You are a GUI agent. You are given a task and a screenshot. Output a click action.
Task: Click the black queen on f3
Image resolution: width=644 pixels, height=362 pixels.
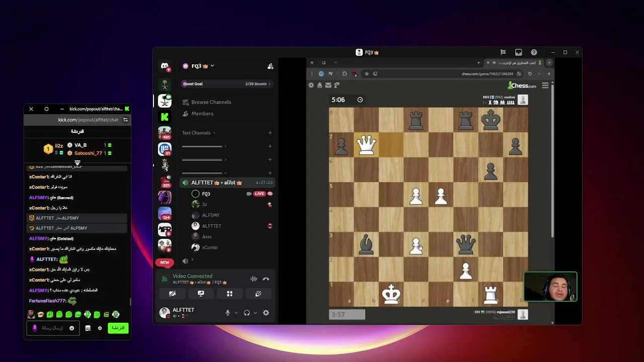tap(465, 244)
